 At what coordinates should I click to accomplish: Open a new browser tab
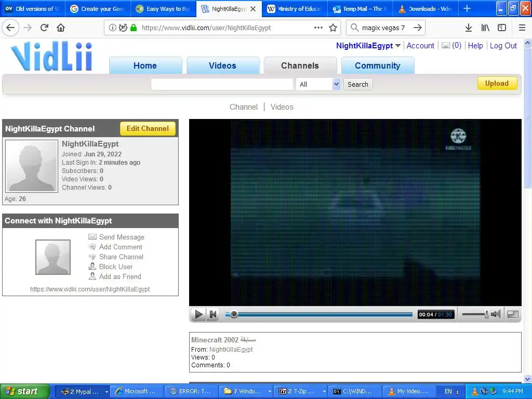(x=467, y=8)
